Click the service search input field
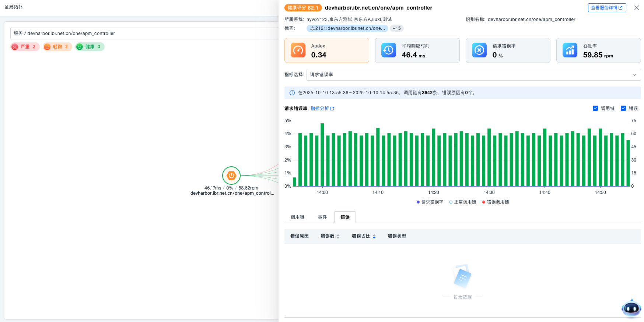This screenshot has width=644, height=322. click(144, 33)
